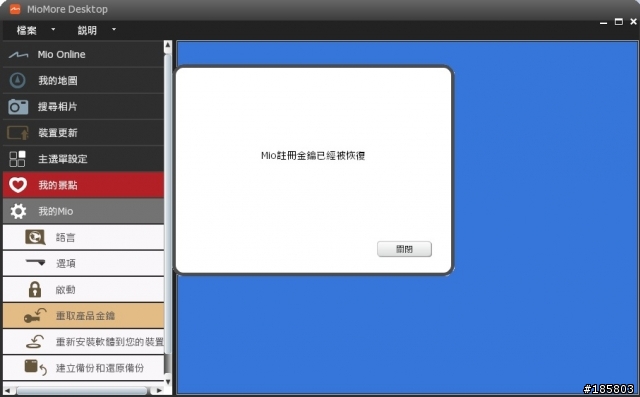Click the heart icon for 我的景點
Viewport: 640px width, 397px height.
18,185
